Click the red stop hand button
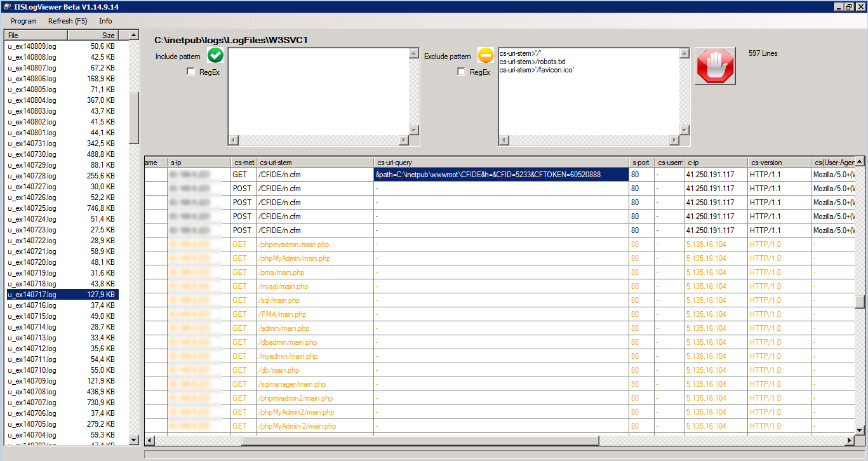Screen dimensions: 868x461 coord(716,66)
